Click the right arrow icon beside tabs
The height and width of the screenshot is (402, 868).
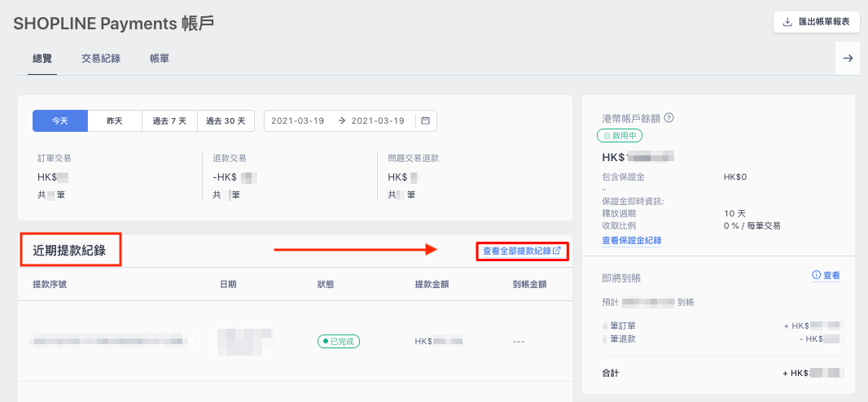(x=848, y=58)
